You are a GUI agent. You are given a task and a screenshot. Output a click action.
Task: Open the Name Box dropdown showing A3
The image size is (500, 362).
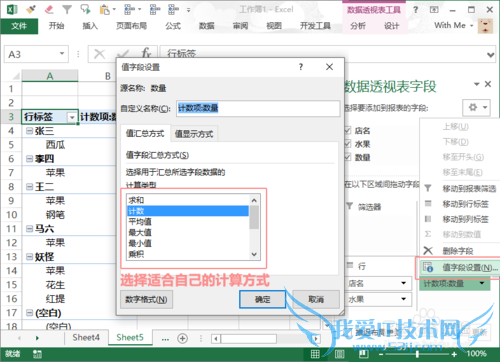(x=62, y=54)
